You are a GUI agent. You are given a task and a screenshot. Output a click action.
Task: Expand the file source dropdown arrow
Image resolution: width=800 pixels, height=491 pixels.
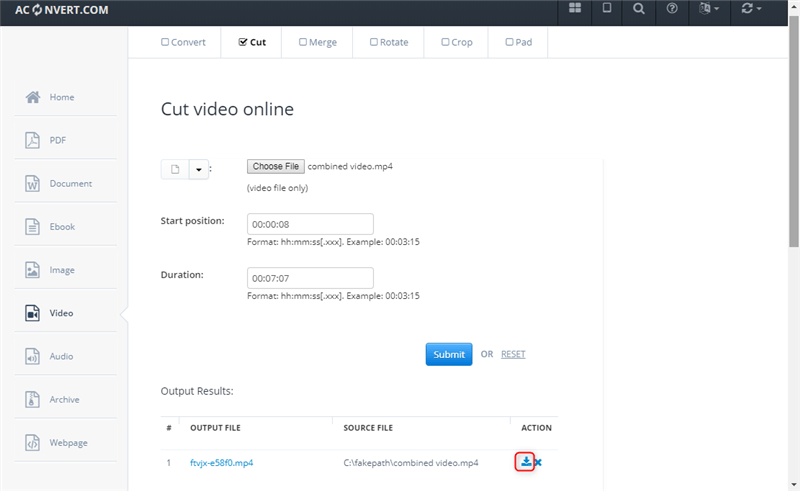pyautogui.click(x=198, y=169)
